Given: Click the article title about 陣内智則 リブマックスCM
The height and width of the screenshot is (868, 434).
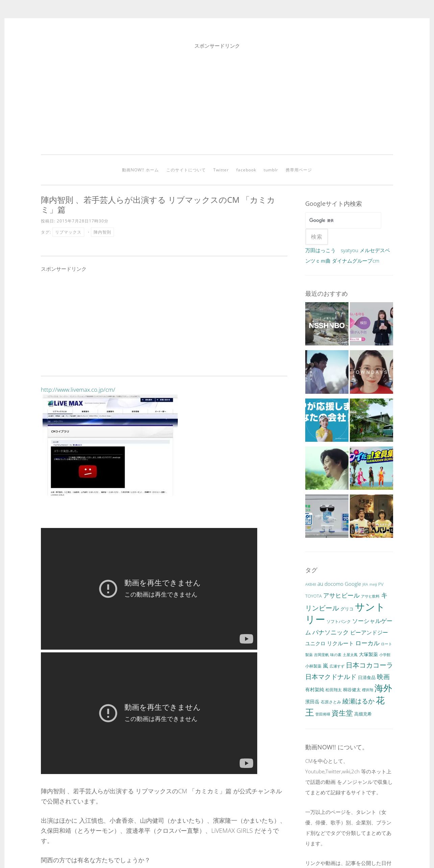Looking at the screenshot, I should pyautogui.click(x=158, y=205).
